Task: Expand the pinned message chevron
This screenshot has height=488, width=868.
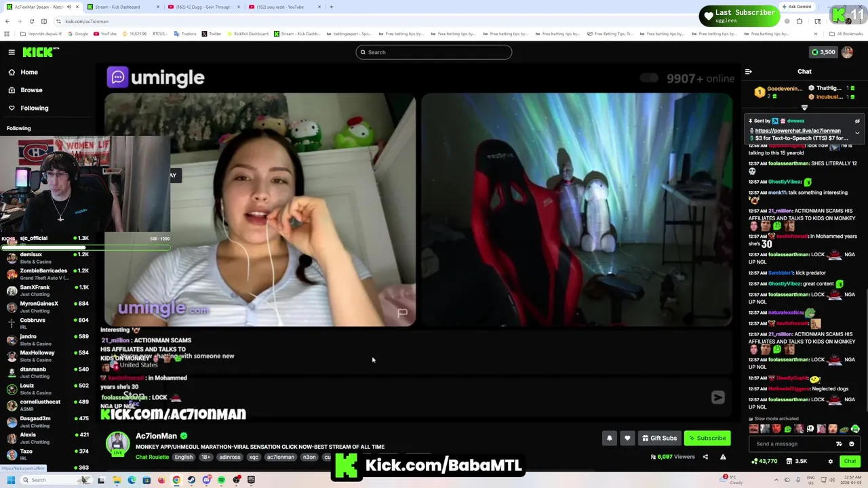Action: pyautogui.click(x=857, y=133)
